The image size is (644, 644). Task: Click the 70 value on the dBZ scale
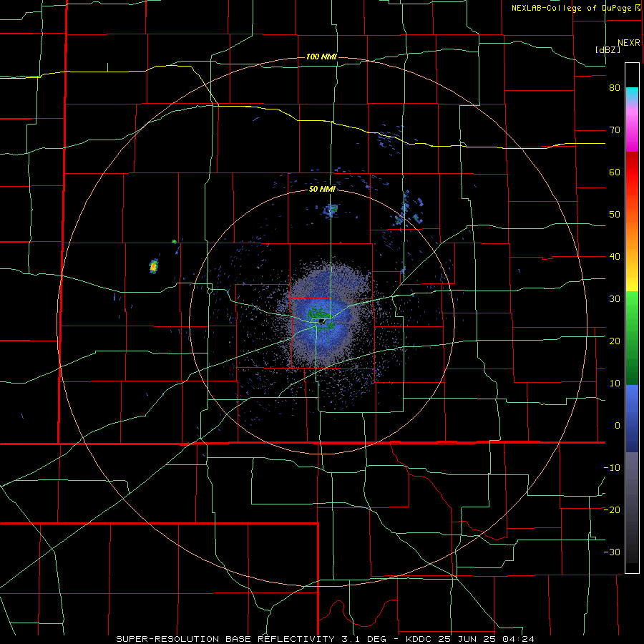(x=615, y=130)
